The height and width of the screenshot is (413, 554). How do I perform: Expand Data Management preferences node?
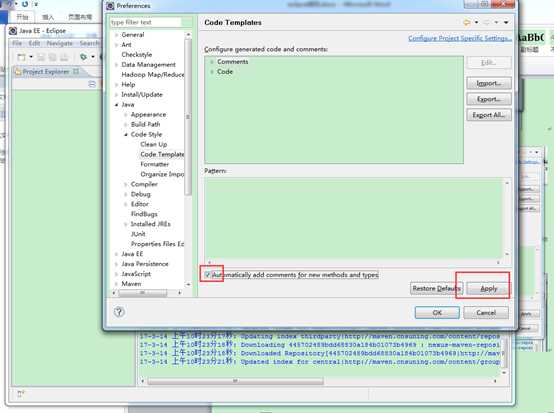[117, 65]
